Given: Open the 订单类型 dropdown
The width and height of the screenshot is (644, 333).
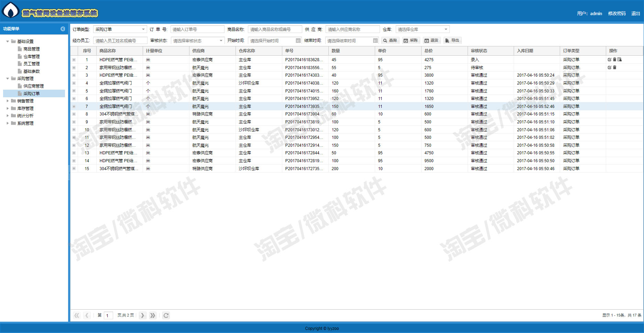Looking at the screenshot, I should (x=143, y=29).
